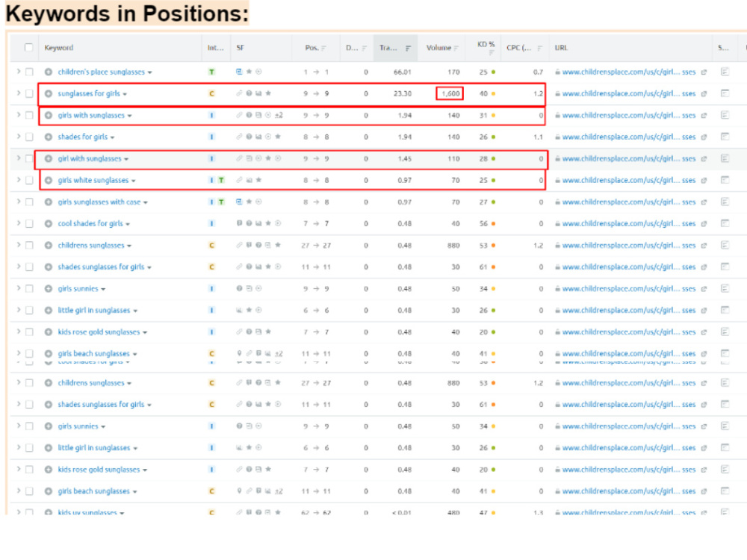747x560 pixels.
Task: Click the plus icon for girls with sunglasses
Action: (48, 115)
